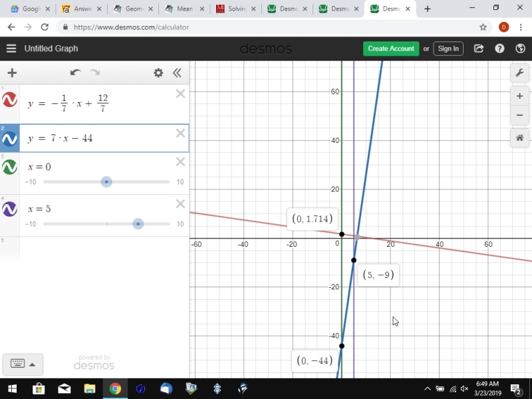
Task: Add a new expression item with plus
Action: (12, 72)
